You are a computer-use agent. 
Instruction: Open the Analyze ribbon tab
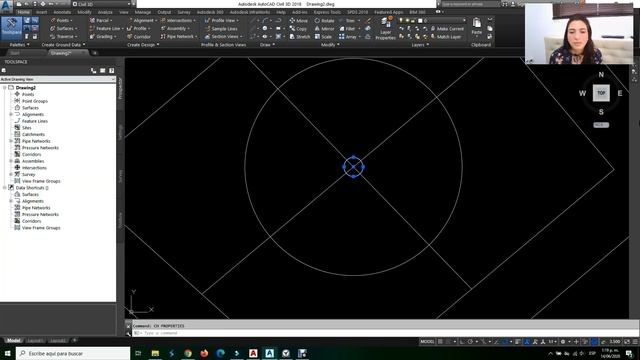(105, 12)
